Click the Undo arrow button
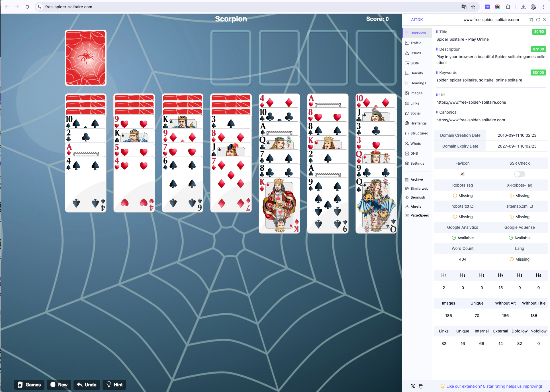Screen dimensions: 550x392 tap(87, 385)
